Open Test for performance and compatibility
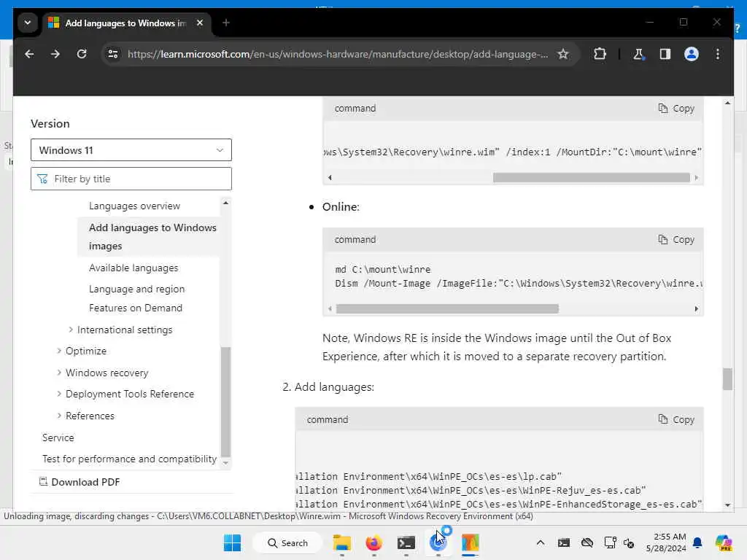This screenshot has height=560, width=747. point(129,459)
